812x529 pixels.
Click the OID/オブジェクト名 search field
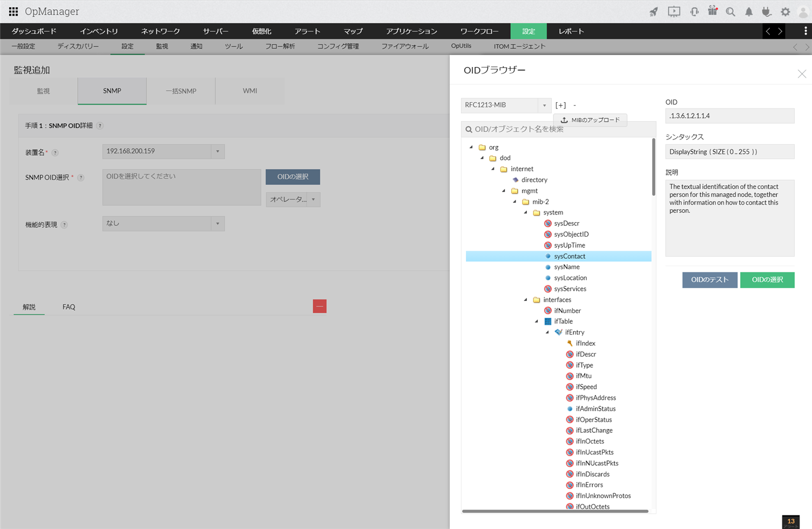pyautogui.click(x=559, y=130)
